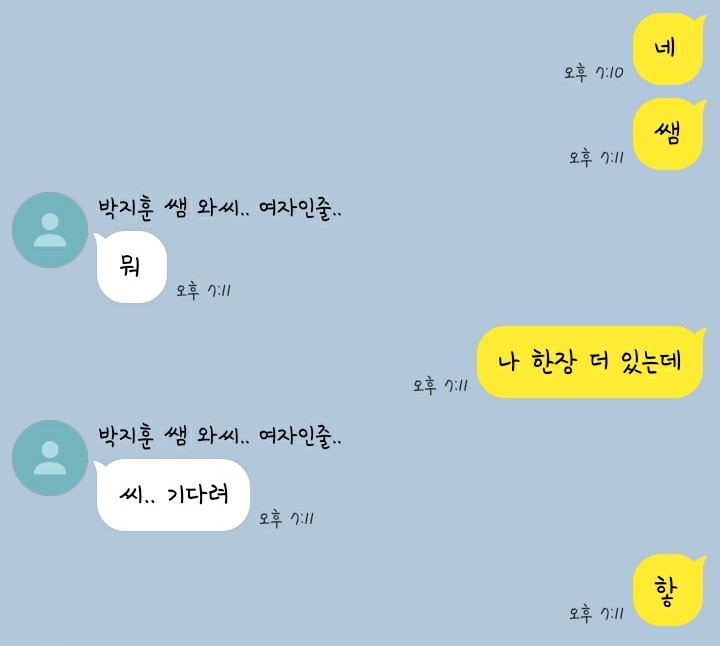The width and height of the screenshot is (720, 646).
Task: Tap the white "뭐" message bubble
Action: click(x=130, y=267)
